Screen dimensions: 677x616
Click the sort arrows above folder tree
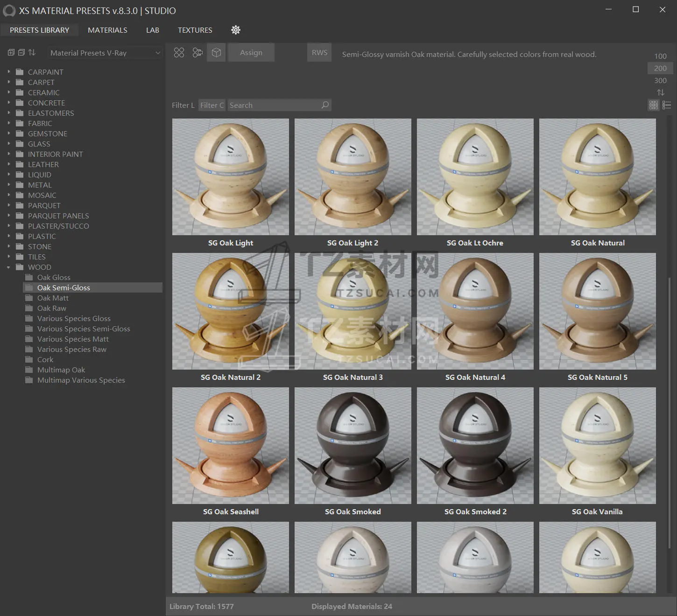click(32, 53)
